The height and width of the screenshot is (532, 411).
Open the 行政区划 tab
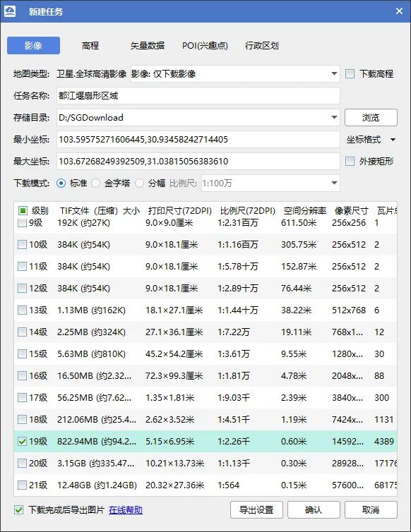click(x=262, y=45)
